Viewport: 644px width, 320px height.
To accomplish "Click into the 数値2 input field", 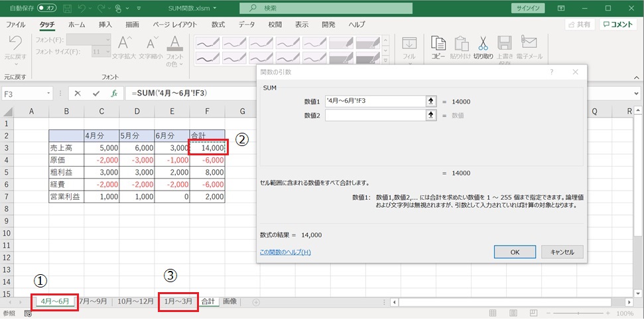I will coord(375,115).
